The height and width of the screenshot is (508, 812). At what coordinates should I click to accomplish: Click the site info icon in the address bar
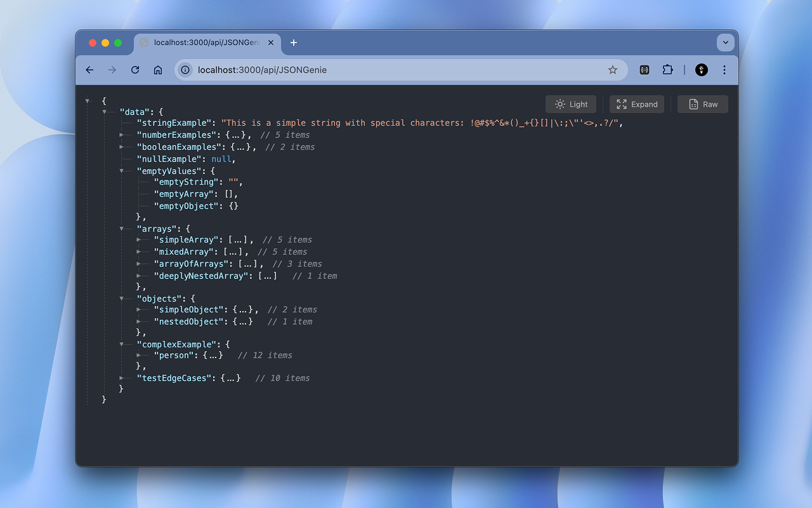pos(185,70)
